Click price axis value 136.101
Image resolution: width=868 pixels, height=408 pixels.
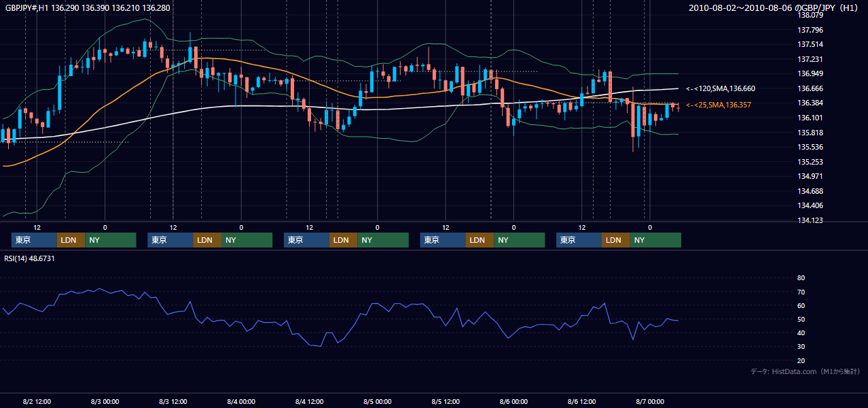(811, 118)
